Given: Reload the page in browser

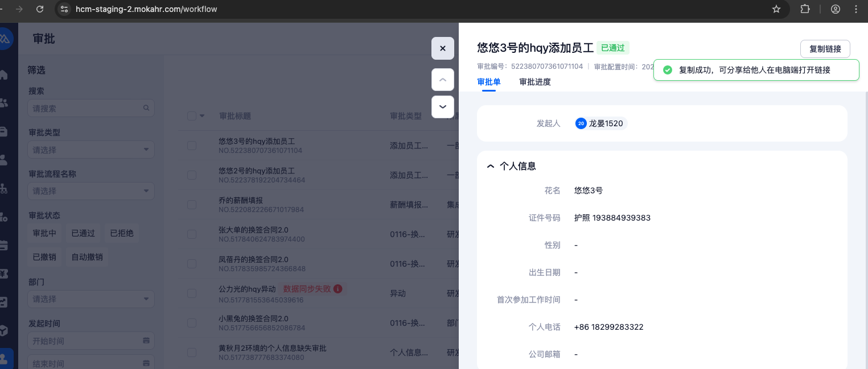Looking at the screenshot, I should 40,9.
